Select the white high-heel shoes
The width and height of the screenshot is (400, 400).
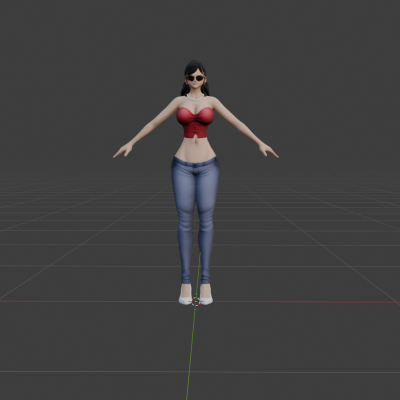click(x=196, y=294)
